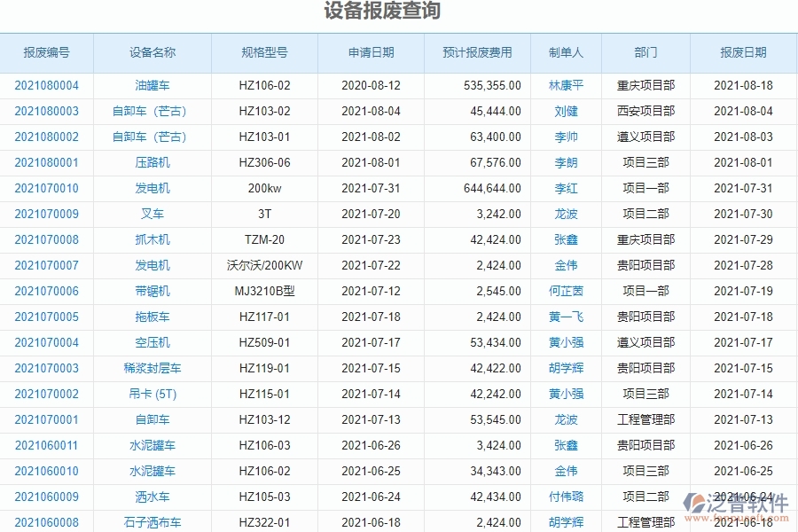This screenshot has width=798, height=532.
Task: Click creator link 付伟璐 for 洒水车
Action: click(565, 497)
